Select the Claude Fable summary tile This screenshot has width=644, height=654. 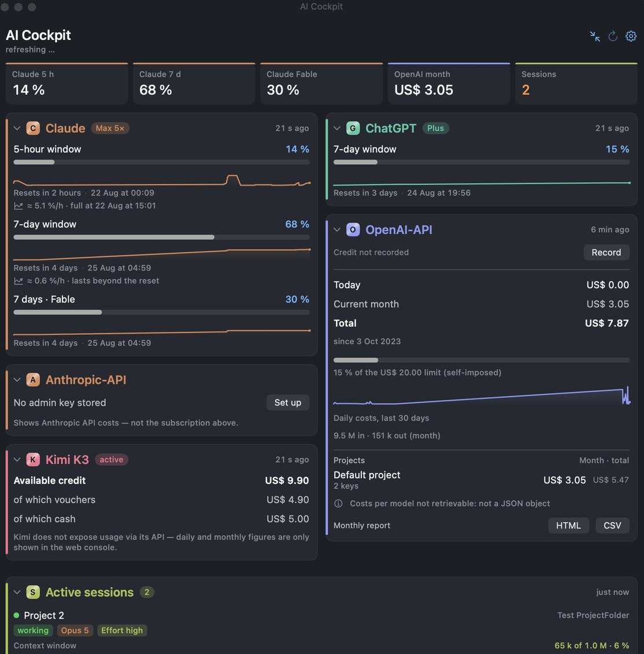click(x=321, y=83)
